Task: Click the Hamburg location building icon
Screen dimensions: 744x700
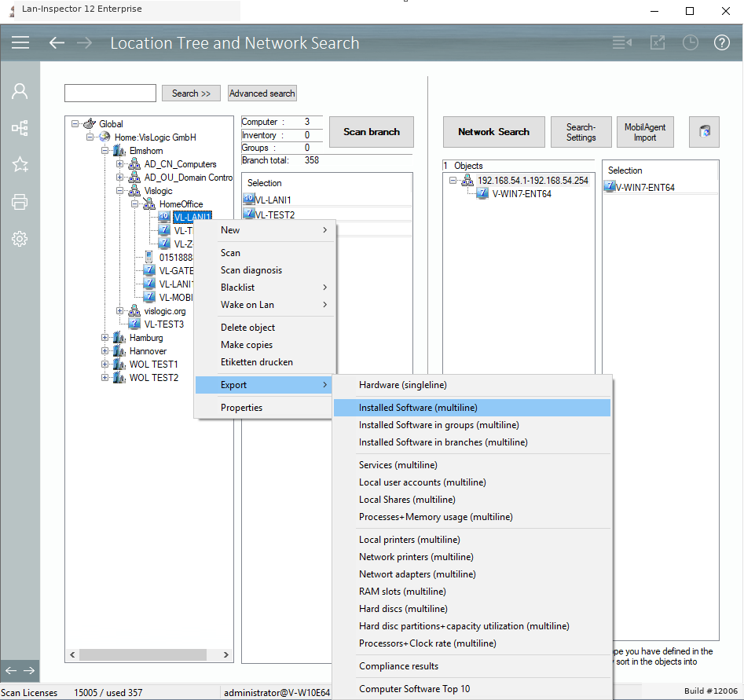Action: [x=119, y=337]
